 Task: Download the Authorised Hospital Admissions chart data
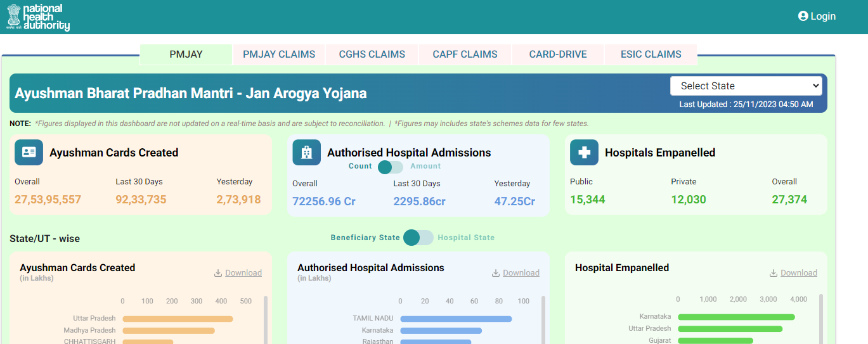click(515, 273)
